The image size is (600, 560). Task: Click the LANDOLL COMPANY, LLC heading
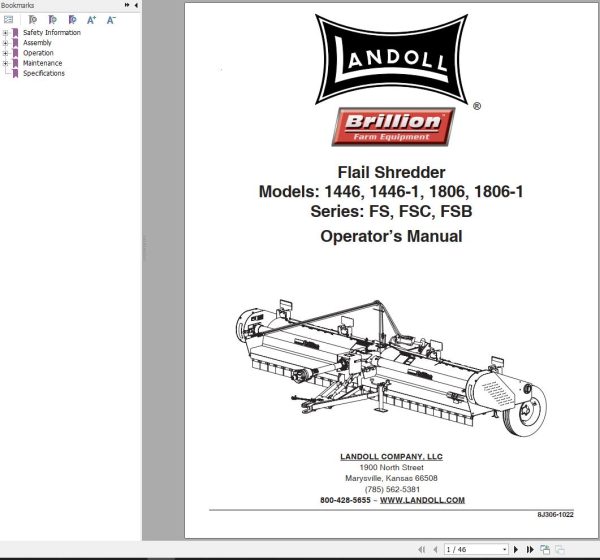pos(391,457)
